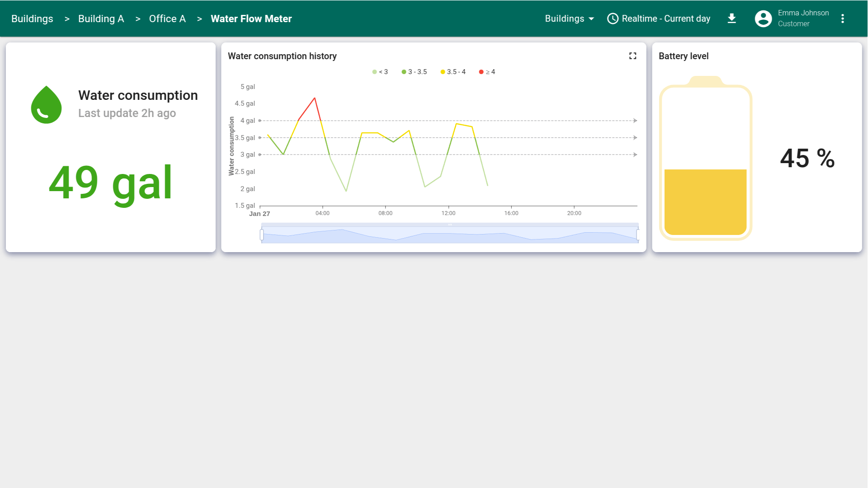Toggle the '≥ 4' red legend series
The image size is (868, 488).
pos(487,72)
